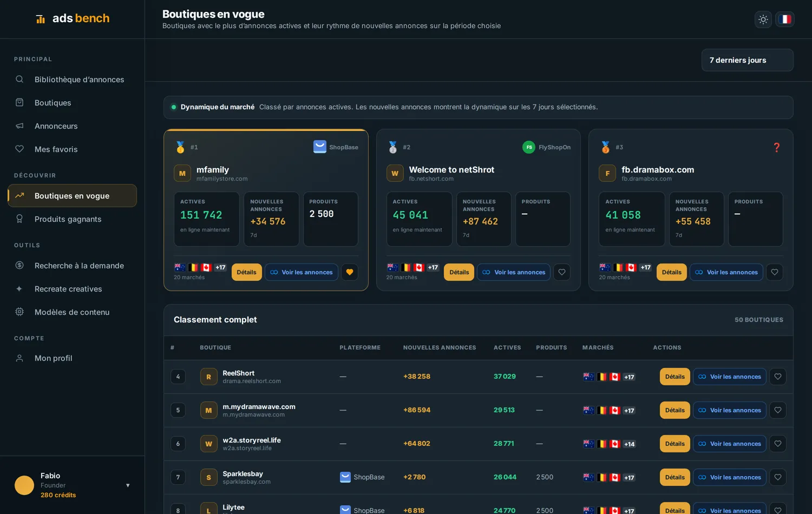Favorite Sparklesbay with heart icon
Screen dimensions: 812x514
pyautogui.click(x=778, y=477)
